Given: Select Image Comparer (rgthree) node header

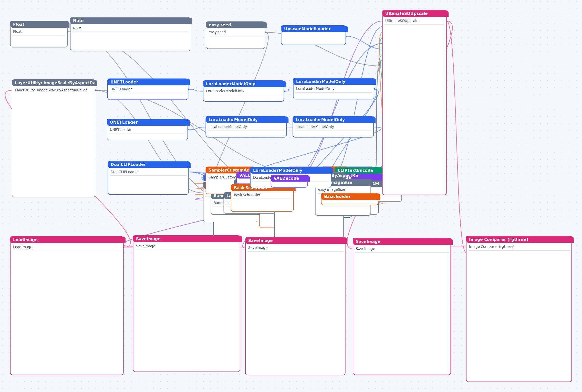Looking at the screenshot, I should coord(520,239).
